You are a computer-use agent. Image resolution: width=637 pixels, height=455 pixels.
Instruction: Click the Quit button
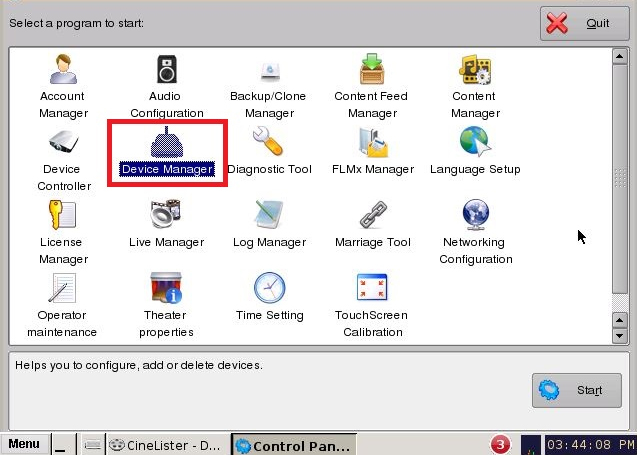pos(585,24)
